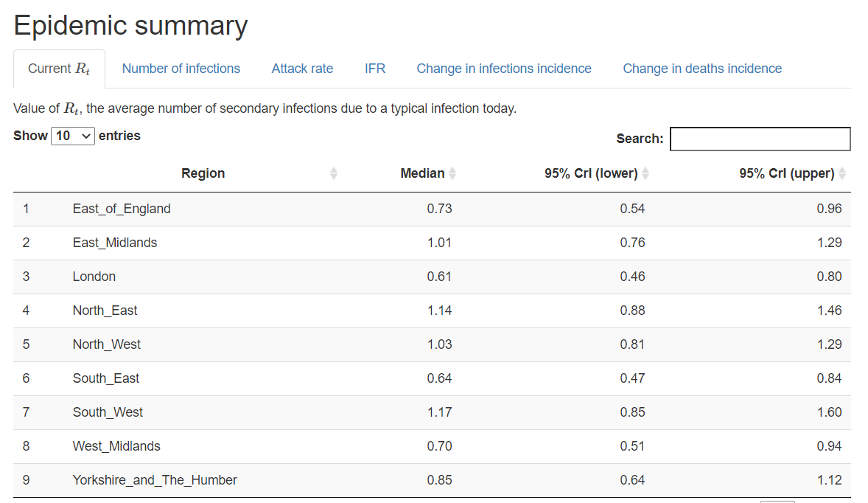Switch to Number of infections tab
This screenshot has width=868, height=503.
[x=181, y=69]
